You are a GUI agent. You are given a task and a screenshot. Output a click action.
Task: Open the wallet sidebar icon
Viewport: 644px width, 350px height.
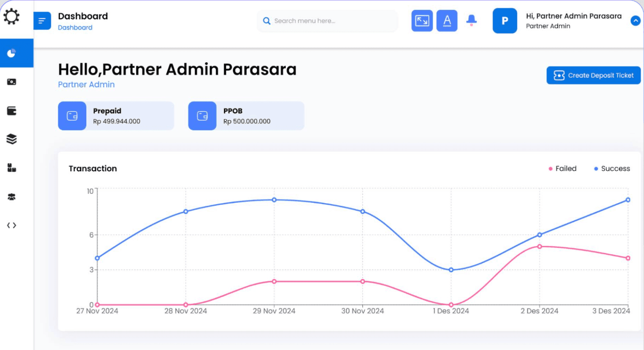point(12,111)
